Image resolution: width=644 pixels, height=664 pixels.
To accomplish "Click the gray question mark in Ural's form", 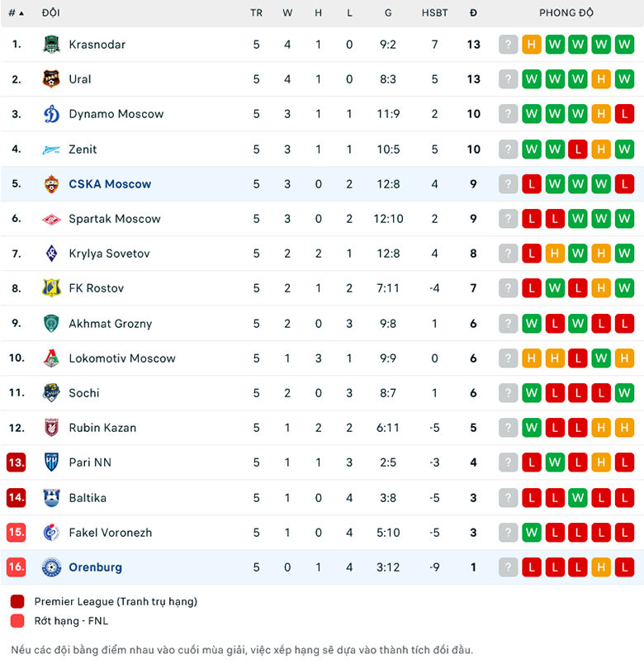I will click(x=509, y=79).
